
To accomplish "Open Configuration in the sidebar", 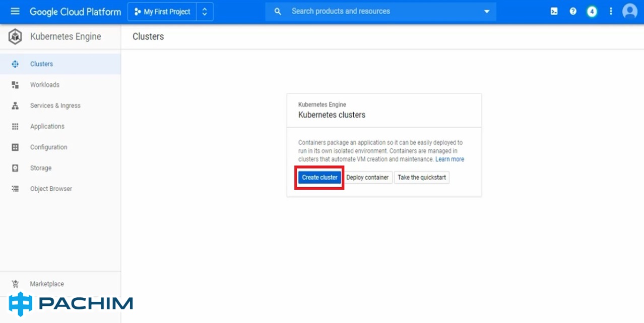I will point(60,147).
